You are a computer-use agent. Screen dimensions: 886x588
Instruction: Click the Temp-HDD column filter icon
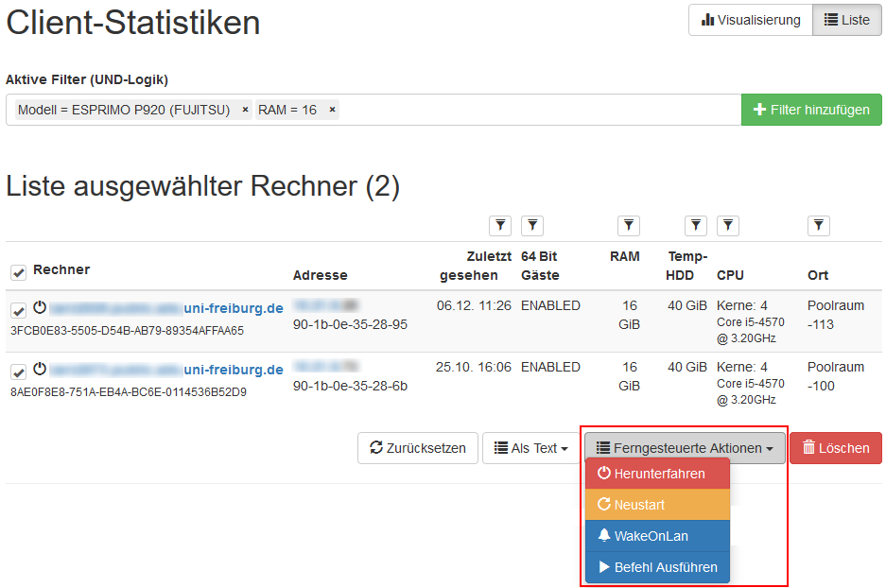point(696,225)
